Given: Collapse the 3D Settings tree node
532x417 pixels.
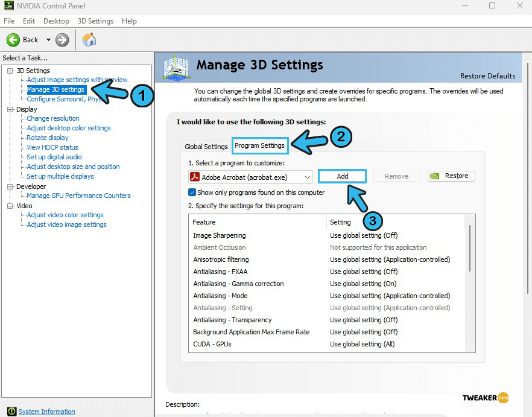Looking at the screenshot, I should point(10,71).
